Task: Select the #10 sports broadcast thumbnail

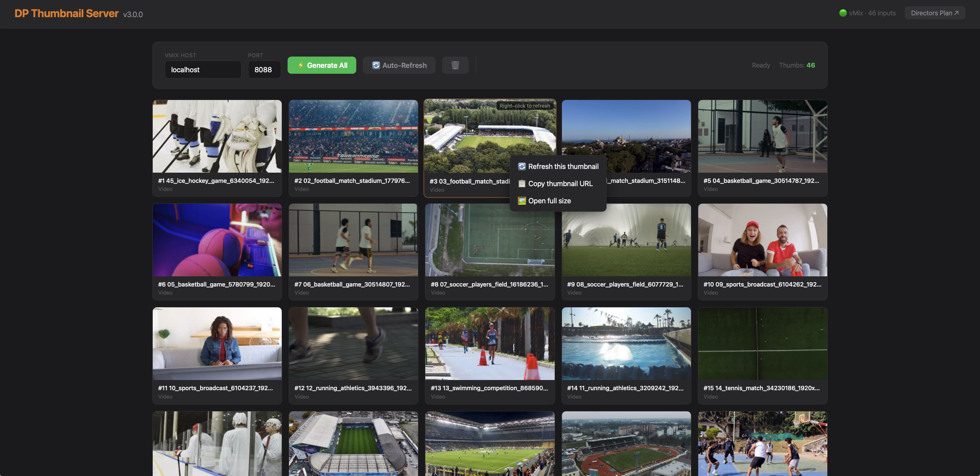Action: pyautogui.click(x=762, y=239)
